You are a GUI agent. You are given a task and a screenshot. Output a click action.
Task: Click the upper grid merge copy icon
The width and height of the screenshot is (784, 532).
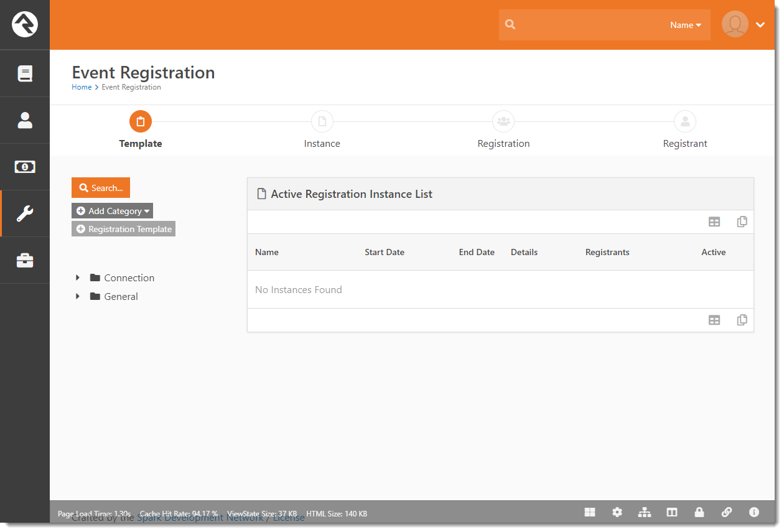coord(742,222)
